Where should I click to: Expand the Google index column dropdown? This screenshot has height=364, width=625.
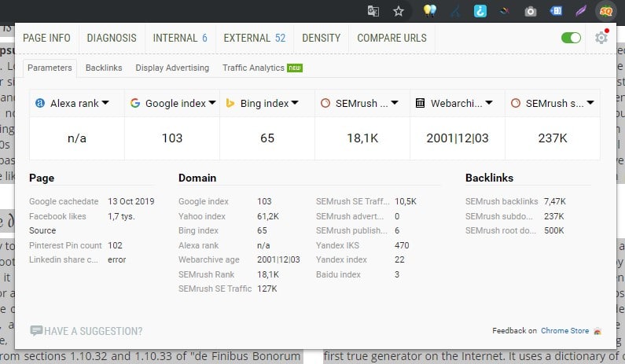tap(212, 103)
